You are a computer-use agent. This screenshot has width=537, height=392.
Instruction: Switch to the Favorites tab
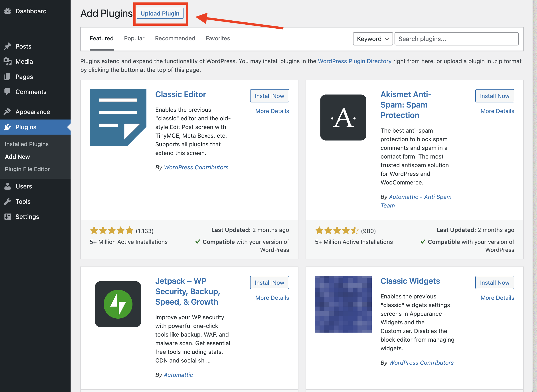point(218,38)
